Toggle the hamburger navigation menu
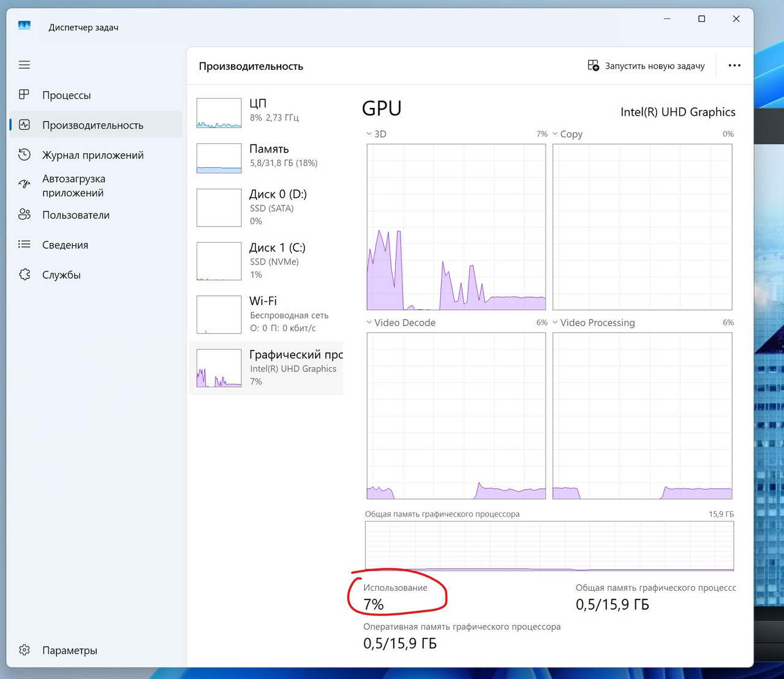This screenshot has height=679, width=784. 24,65
